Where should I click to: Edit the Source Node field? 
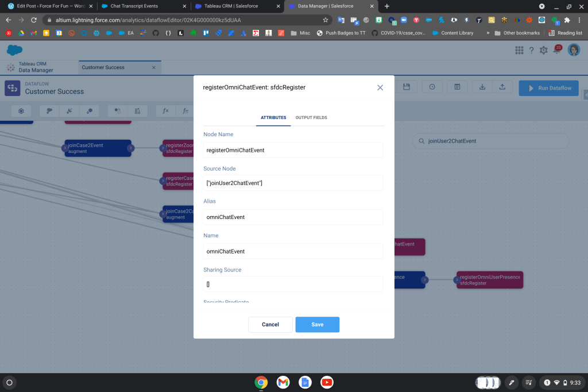click(x=293, y=183)
